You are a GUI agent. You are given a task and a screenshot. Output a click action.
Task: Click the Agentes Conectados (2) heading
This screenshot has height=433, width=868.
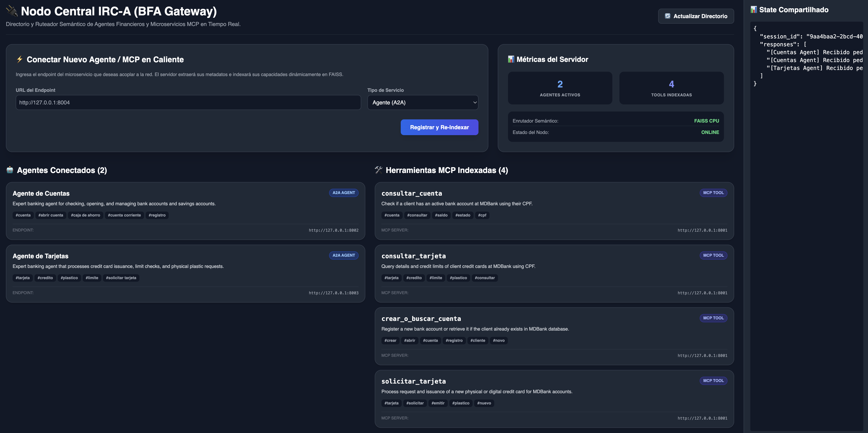click(x=62, y=170)
